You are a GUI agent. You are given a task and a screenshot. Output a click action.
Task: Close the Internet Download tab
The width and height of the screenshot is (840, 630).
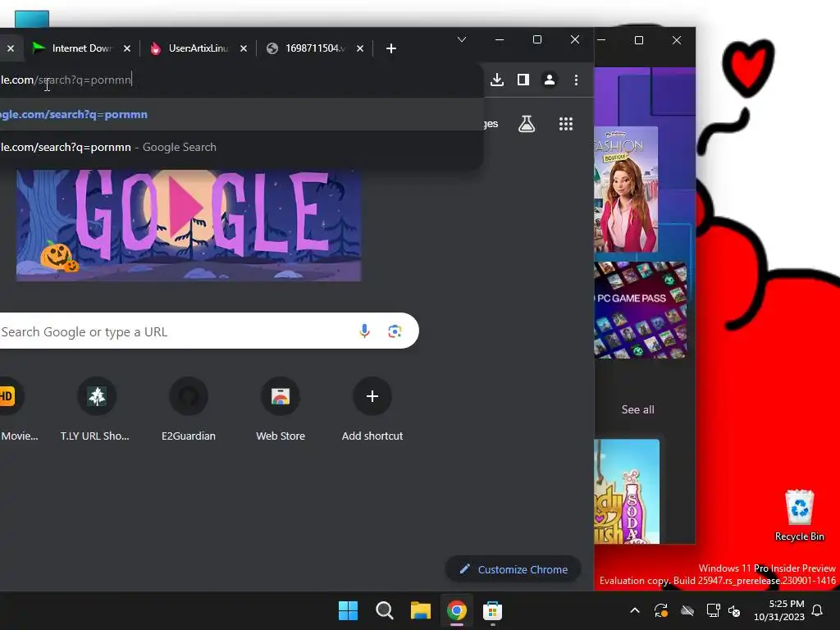pyautogui.click(x=127, y=48)
